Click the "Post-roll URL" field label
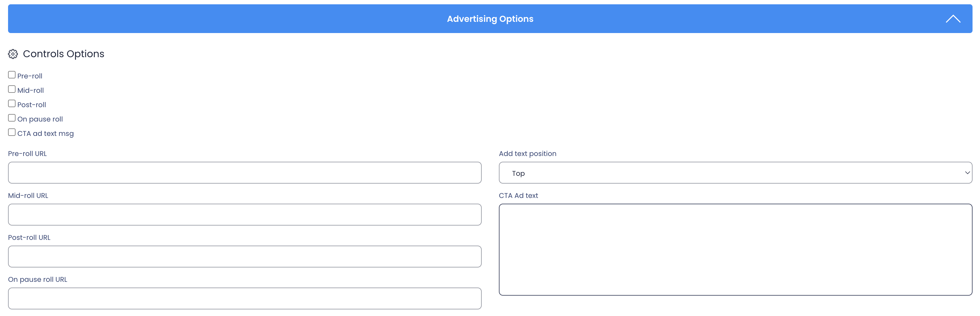Image resolution: width=980 pixels, height=316 pixels. tap(29, 237)
